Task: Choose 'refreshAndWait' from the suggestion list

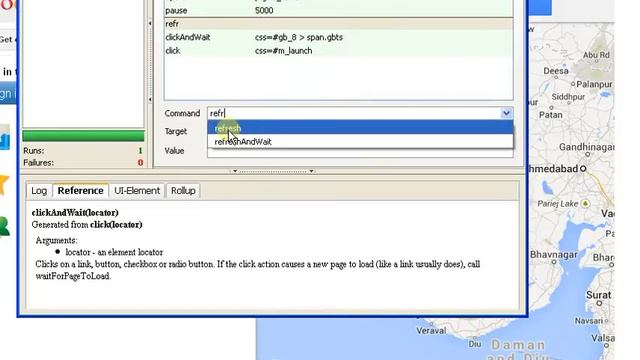Action: click(360, 142)
